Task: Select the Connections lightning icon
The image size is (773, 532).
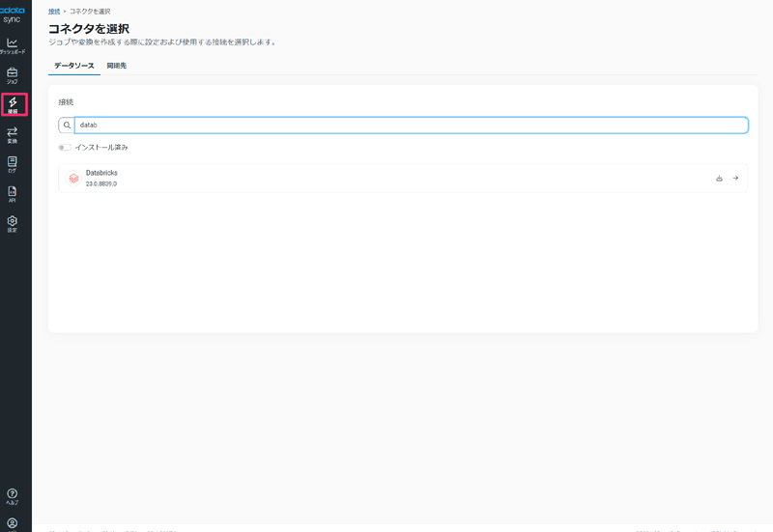Action: click(14, 104)
